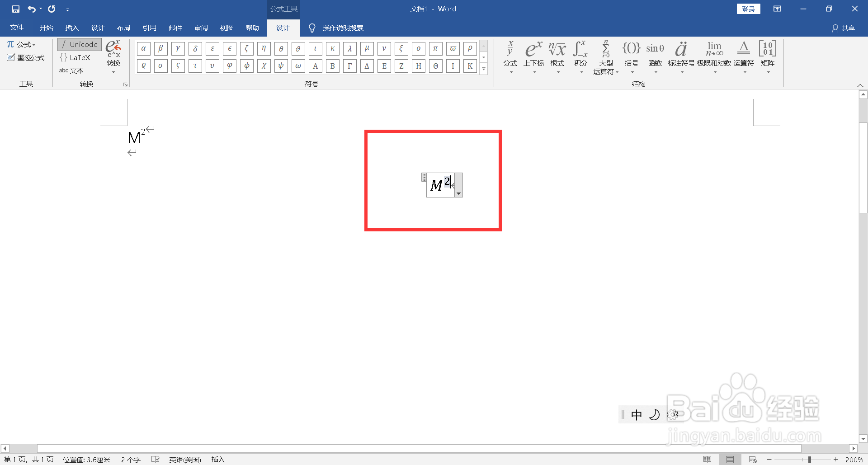Open Ribbon Display Options icon

(x=777, y=9)
